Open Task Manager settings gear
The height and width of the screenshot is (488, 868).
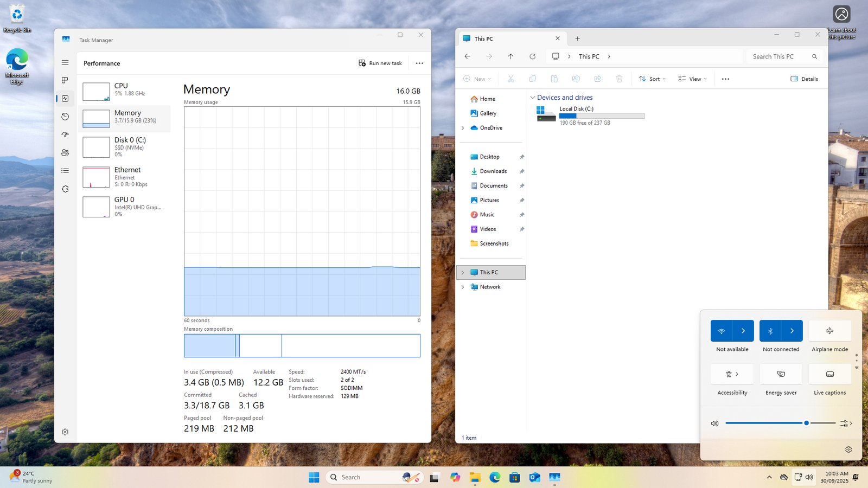coord(65,432)
